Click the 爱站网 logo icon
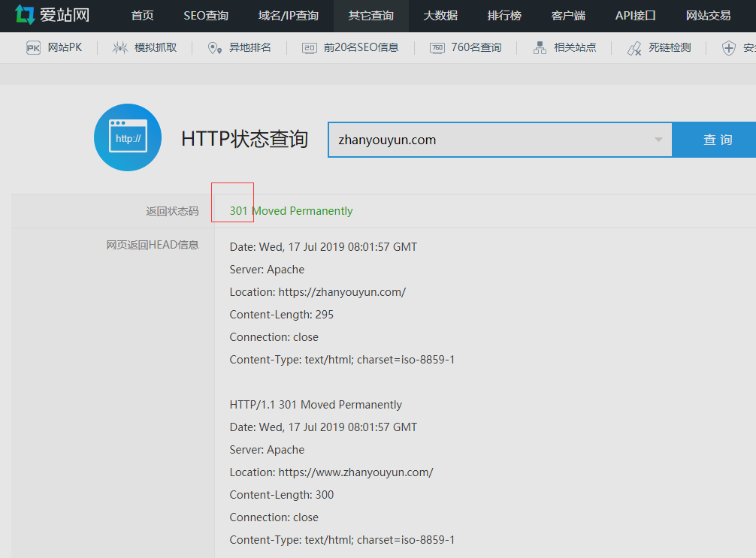 [x=25, y=15]
